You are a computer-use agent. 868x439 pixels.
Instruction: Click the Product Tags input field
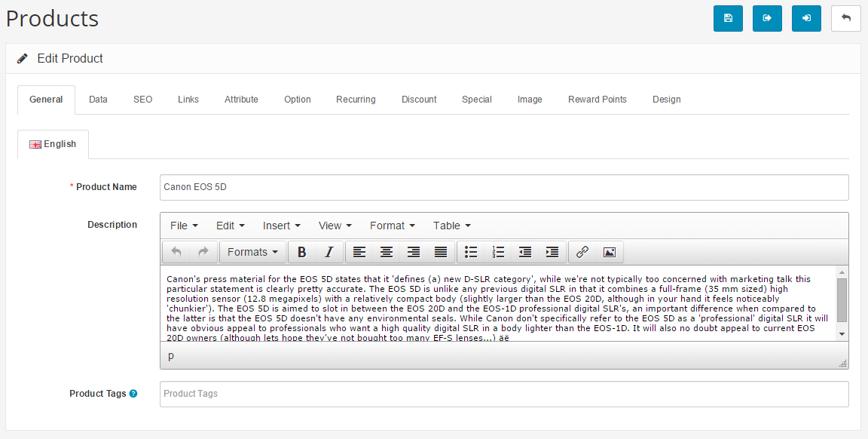[x=504, y=394]
